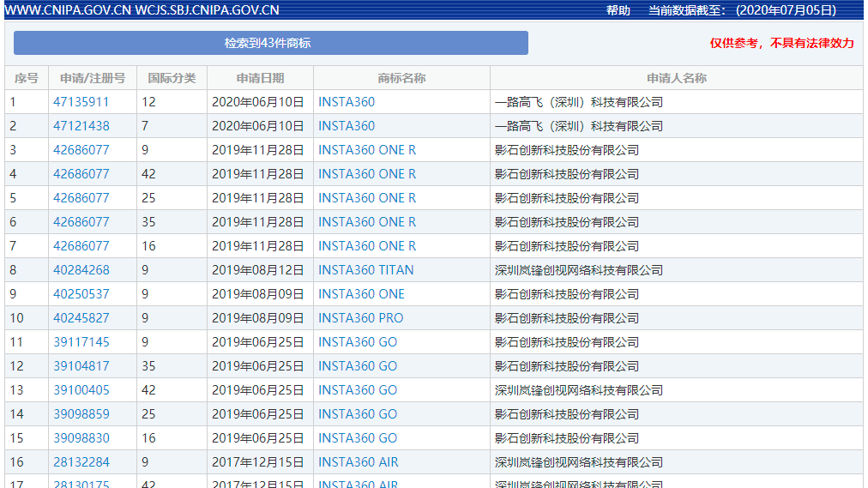
Task: Click the 检索到43件商标 result banner
Action: click(x=271, y=43)
